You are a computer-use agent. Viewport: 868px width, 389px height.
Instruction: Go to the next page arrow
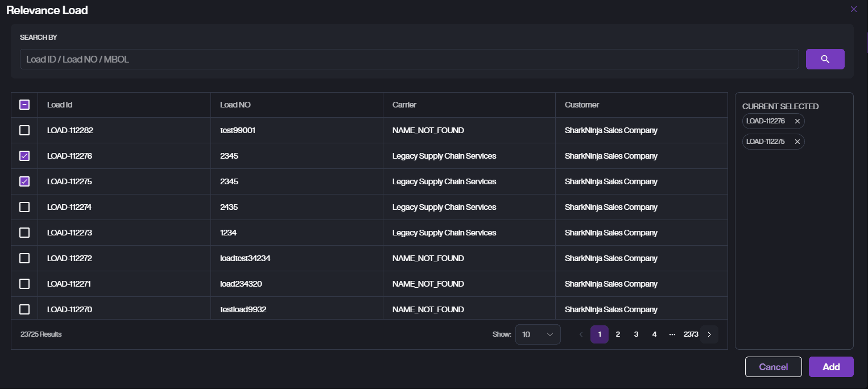[x=709, y=334]
